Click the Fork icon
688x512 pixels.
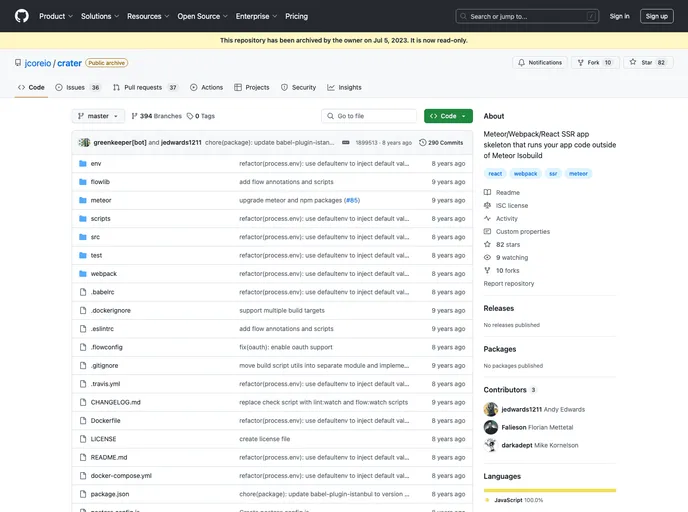point(580,63)
